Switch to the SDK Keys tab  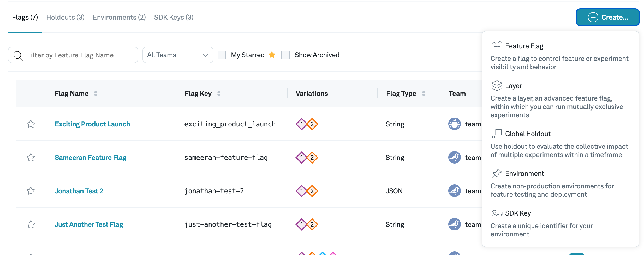click(174, 17)
